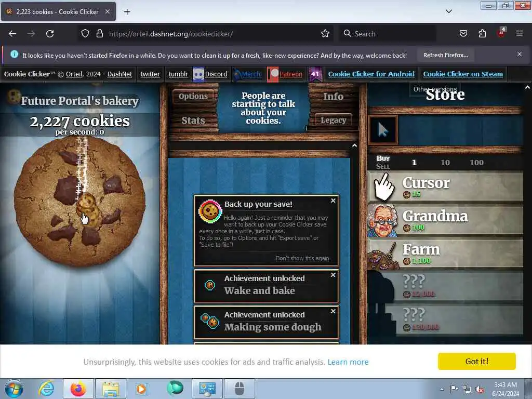This screenshot has width=532, height=399.
Task: Visit the DashNet link
Action: [x=120, y=74]
